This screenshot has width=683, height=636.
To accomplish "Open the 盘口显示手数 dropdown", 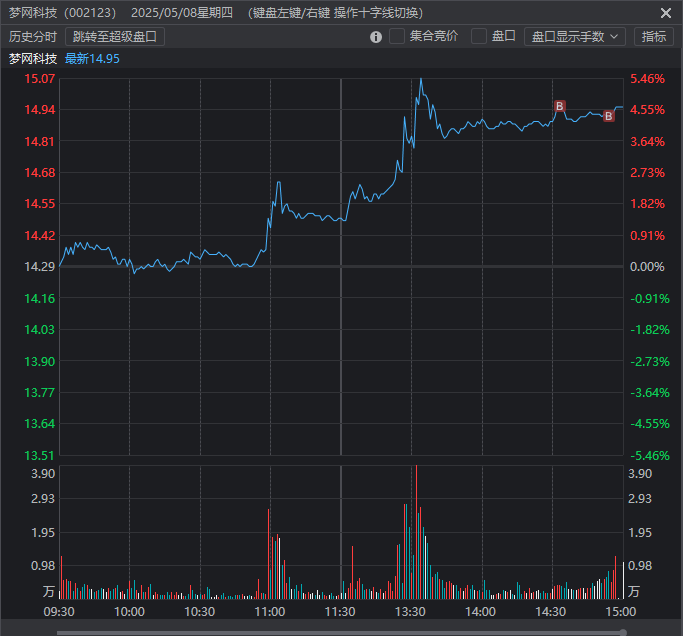I will coord(574,36).
